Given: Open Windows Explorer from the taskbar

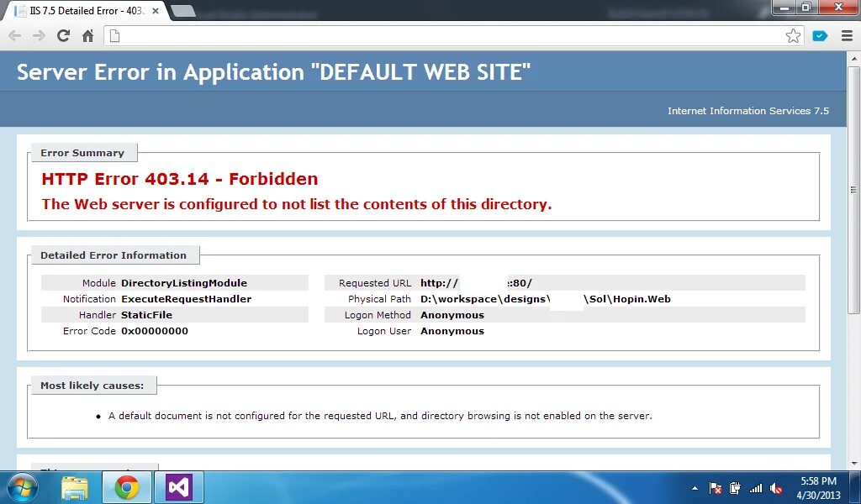Looking at the screenshot, I should [x=75, y=487].
